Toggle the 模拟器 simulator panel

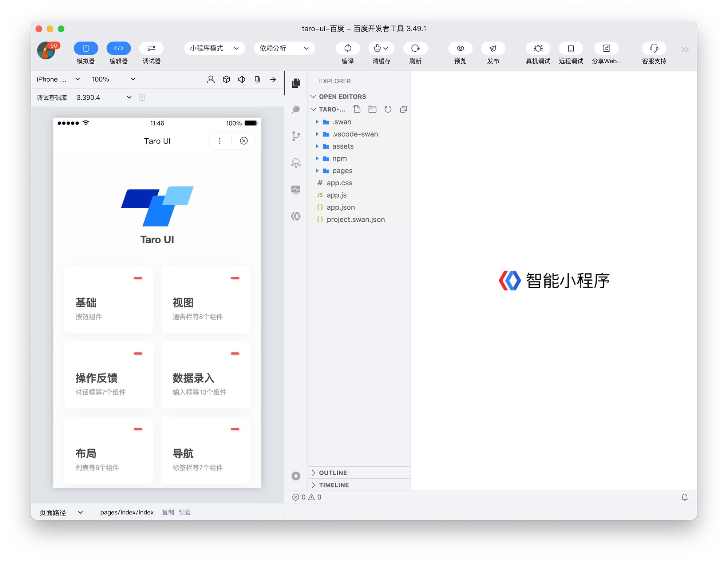[86, 48]
